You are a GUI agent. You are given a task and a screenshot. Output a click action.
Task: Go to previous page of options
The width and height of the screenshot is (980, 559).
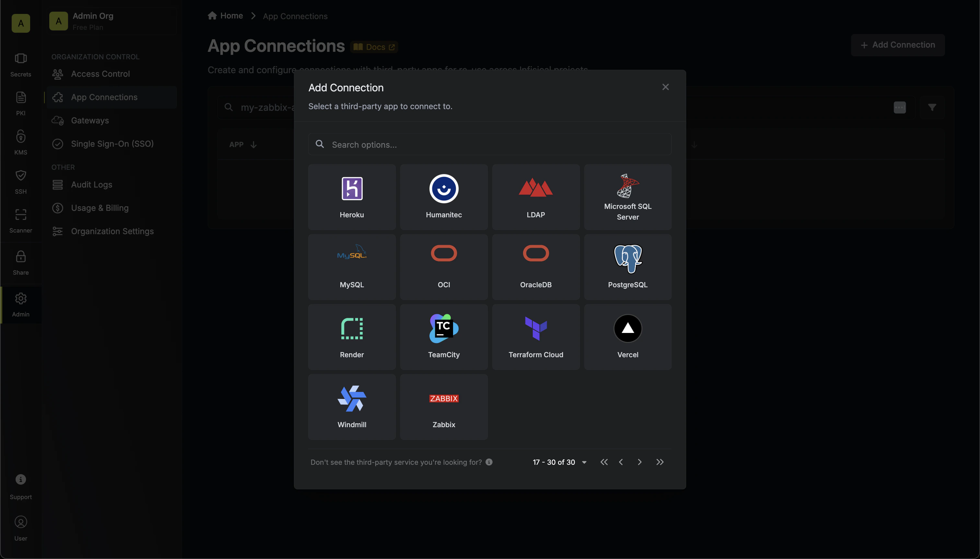pos(621,462)
